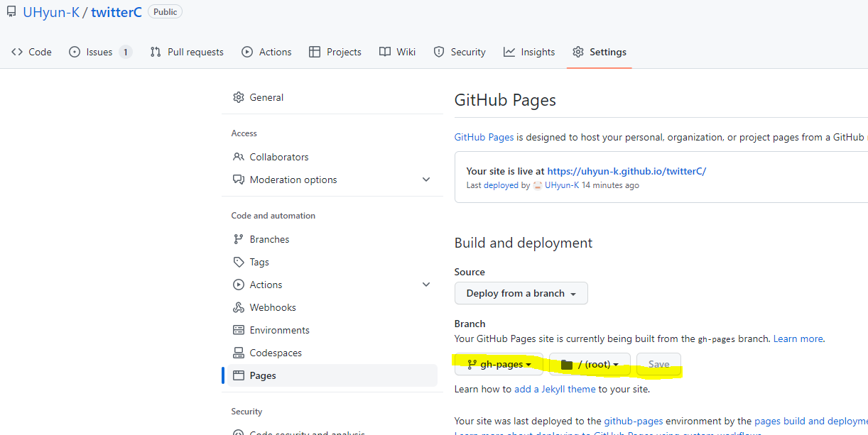
Task: Click the Moderation options comment icon
Action: [239, 180]
